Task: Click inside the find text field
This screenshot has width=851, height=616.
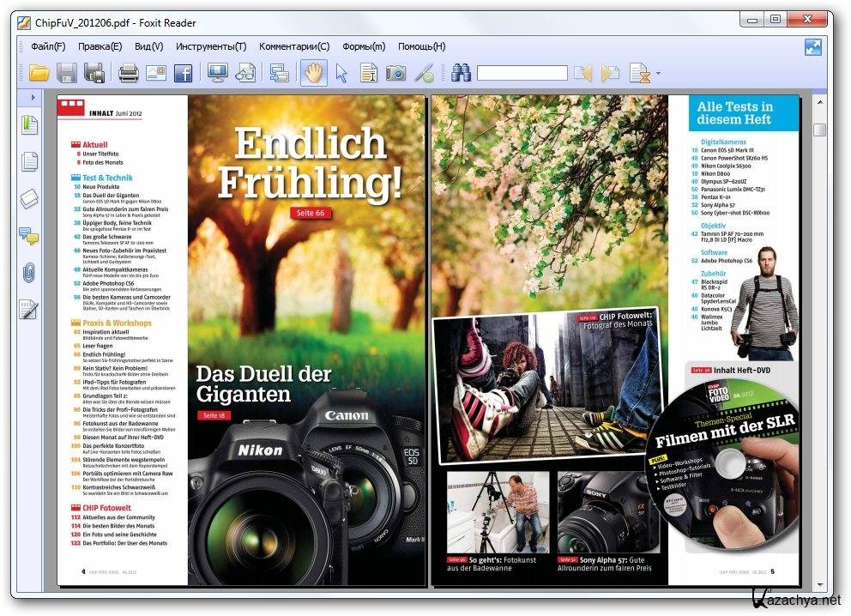Action: (522, 73)
